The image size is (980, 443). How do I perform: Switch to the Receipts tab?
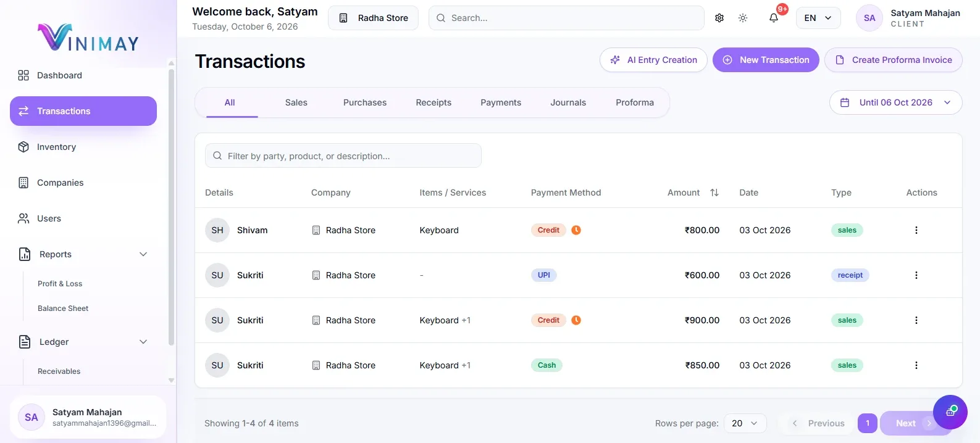pos(433,102)
